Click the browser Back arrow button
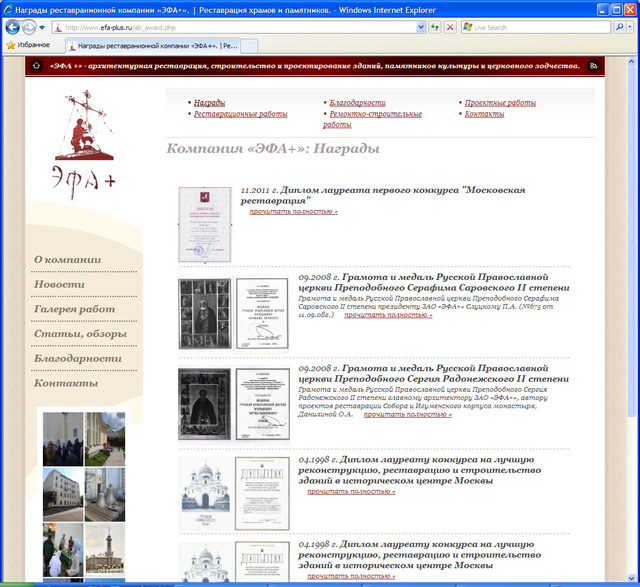Viewport: 640px width, 587px height. pos(13,27)
